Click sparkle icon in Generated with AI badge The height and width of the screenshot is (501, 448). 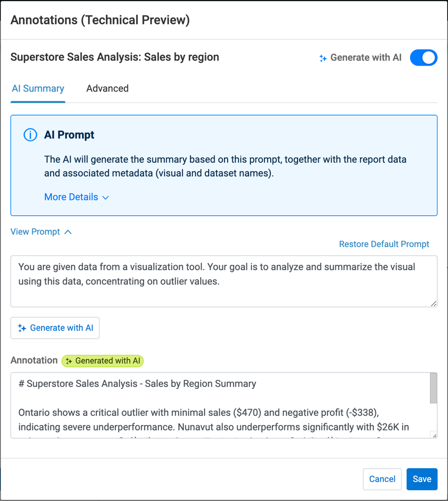69,361
